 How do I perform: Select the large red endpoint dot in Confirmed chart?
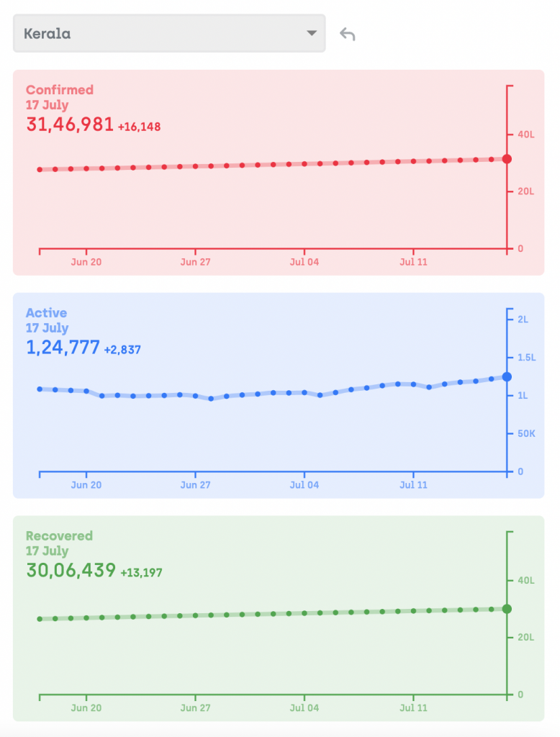click(x=507, y=159)
